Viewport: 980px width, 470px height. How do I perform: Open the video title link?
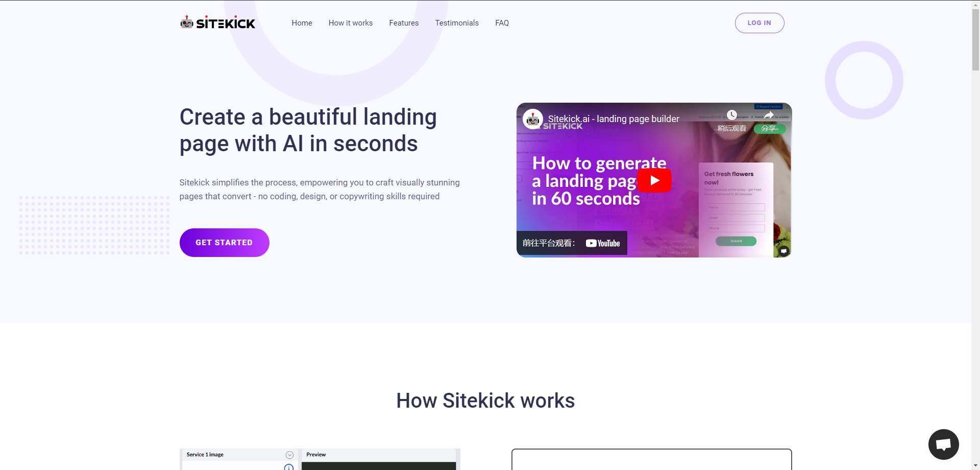(x=614, y=119)
